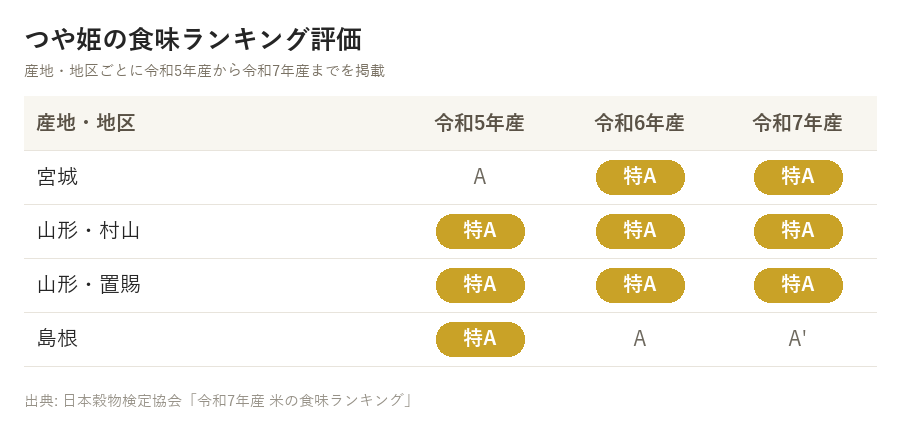Click the A rating for 宮城 令和5年産
Screen dimensions: 900x436
[480, 177]
